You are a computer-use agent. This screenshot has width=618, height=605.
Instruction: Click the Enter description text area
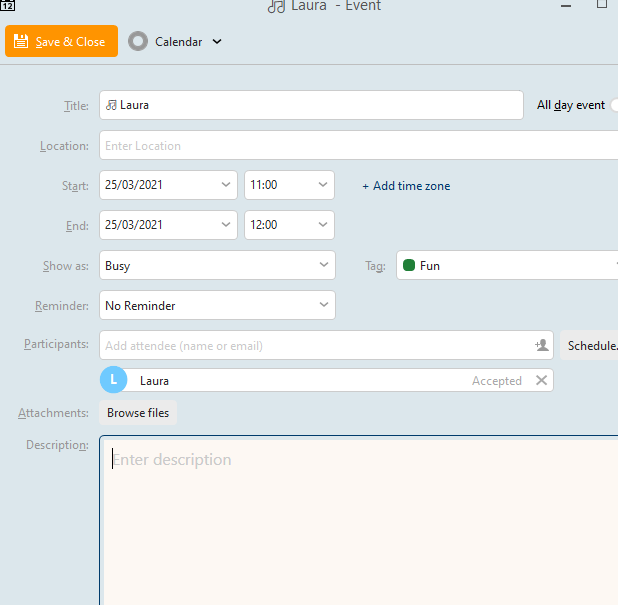coord(358,520)
